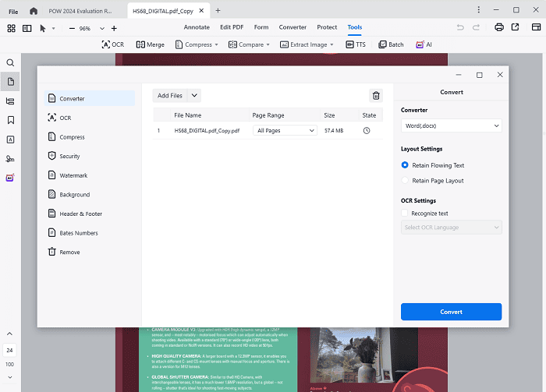Click the OCR tool in Tools ribbon

(112, 44)
